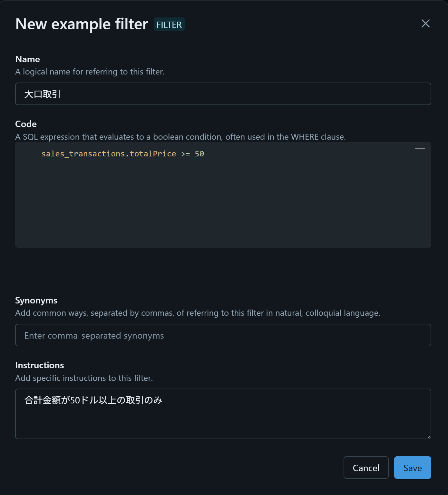The width and height of the screenshot is (448, 495).
Task: Click the FILTER badge next to title
Action: (169, 25)
